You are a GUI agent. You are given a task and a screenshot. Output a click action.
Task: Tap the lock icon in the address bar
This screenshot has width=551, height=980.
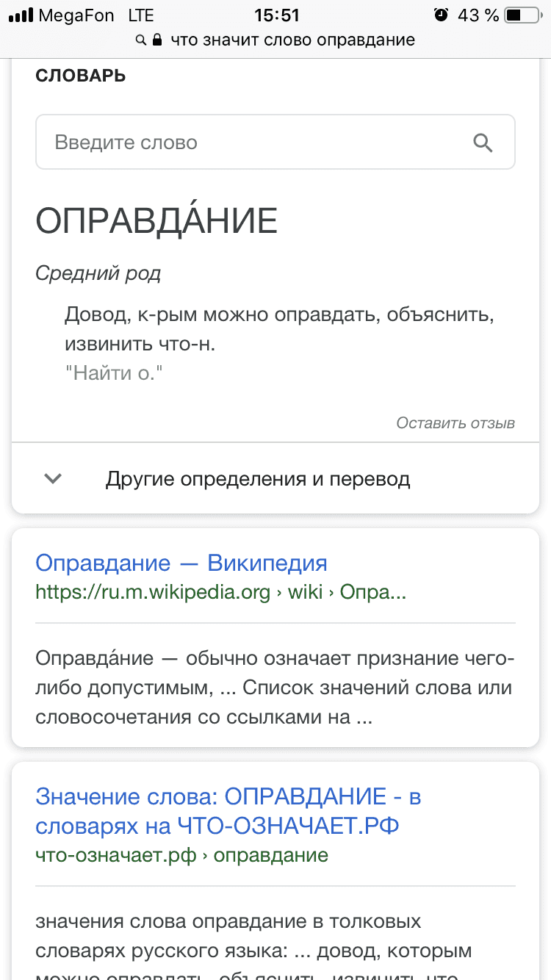click(x=156, y=41)
